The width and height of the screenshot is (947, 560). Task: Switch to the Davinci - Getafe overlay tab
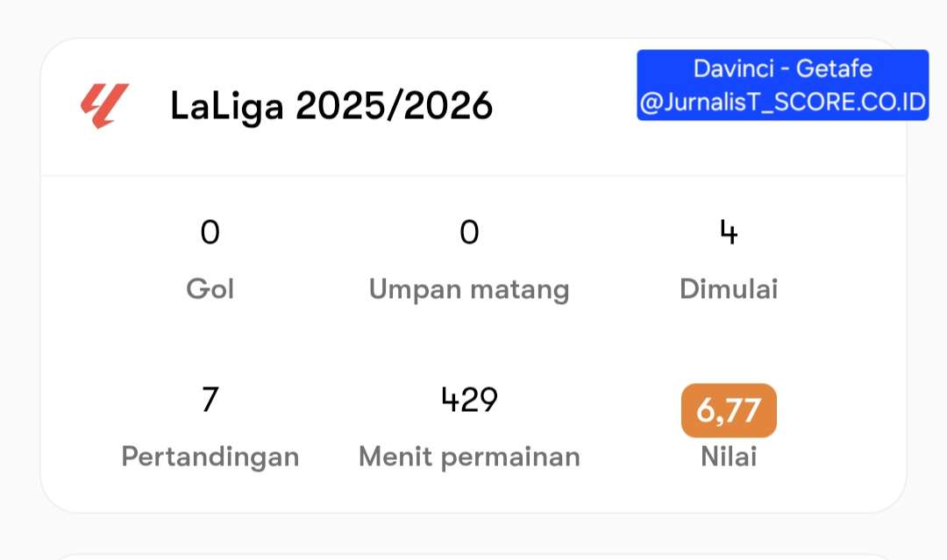(x=781, y=68)
